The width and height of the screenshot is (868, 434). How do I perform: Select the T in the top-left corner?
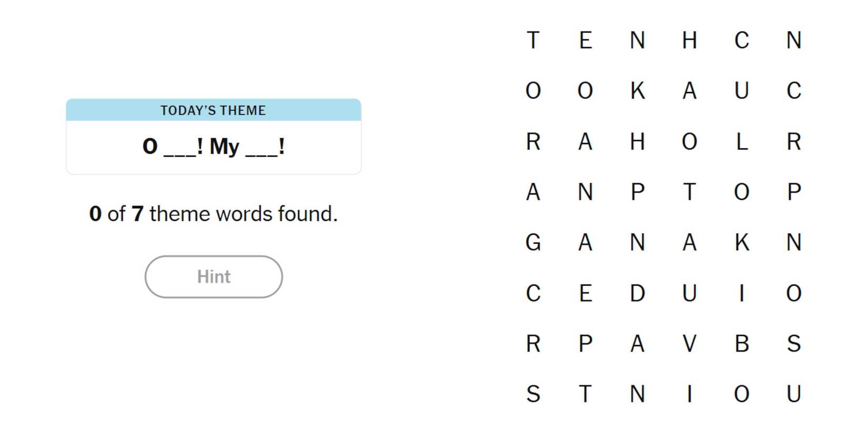(533, 41)
